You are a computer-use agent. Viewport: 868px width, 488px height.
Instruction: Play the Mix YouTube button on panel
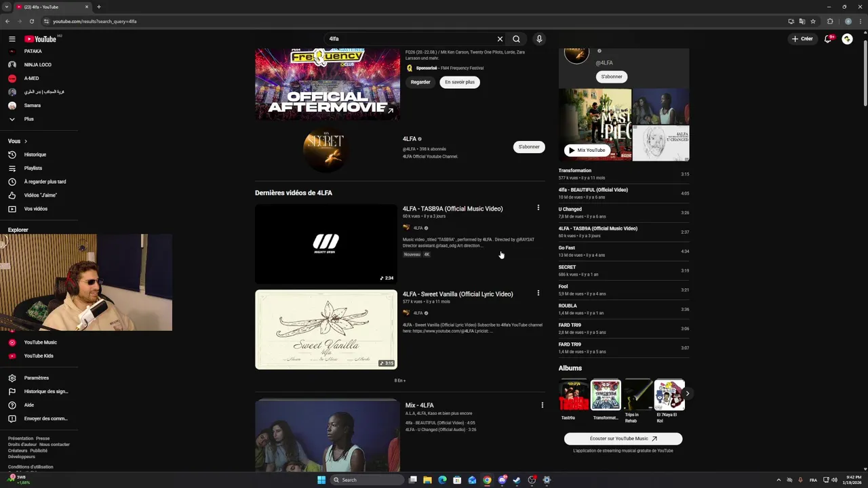pyautogui.click(x=587, y=150)
